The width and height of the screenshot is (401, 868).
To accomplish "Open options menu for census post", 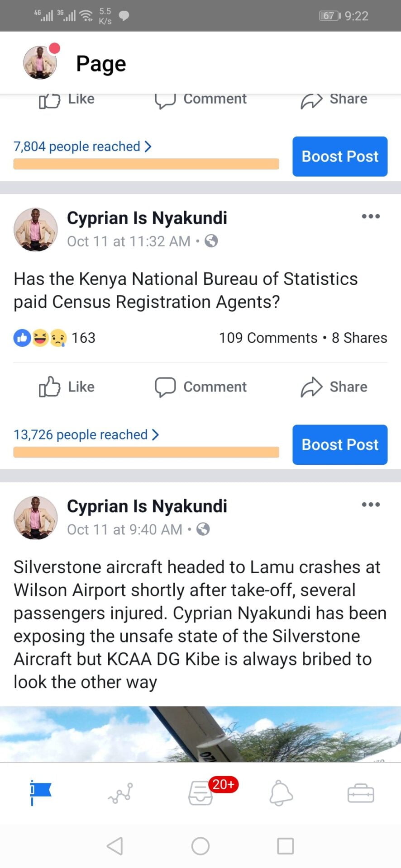I will click(371, 217).
